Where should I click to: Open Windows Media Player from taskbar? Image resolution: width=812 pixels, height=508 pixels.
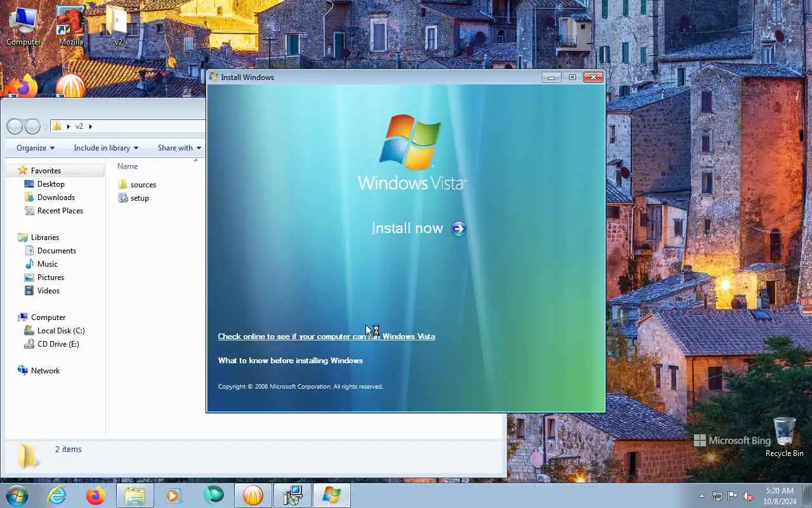(x=174, y=495)
